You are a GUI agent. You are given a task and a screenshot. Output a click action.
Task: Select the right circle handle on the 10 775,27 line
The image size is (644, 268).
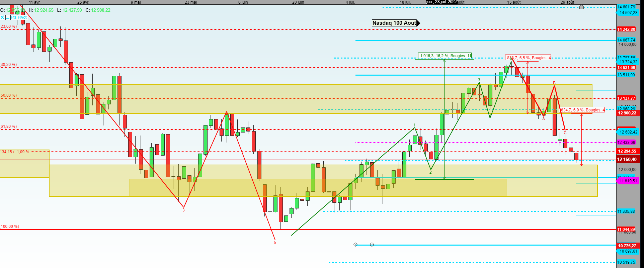tap(372, 245)
